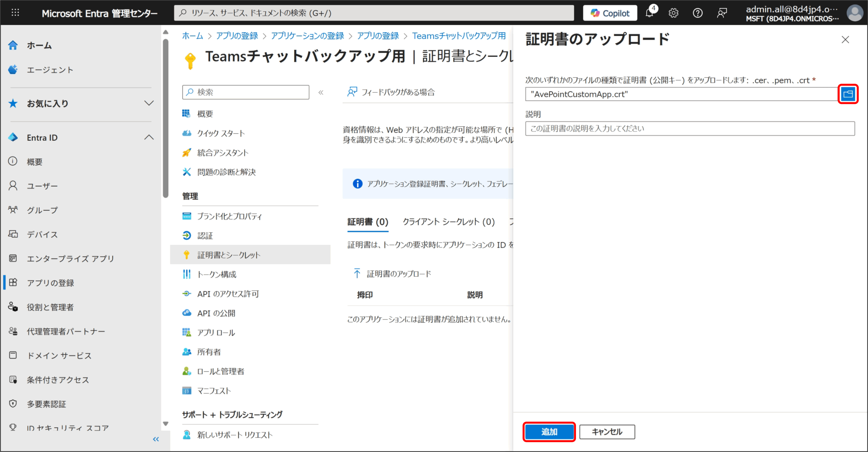
Task: Click the account avatar icon
Action: click(855, 13)
